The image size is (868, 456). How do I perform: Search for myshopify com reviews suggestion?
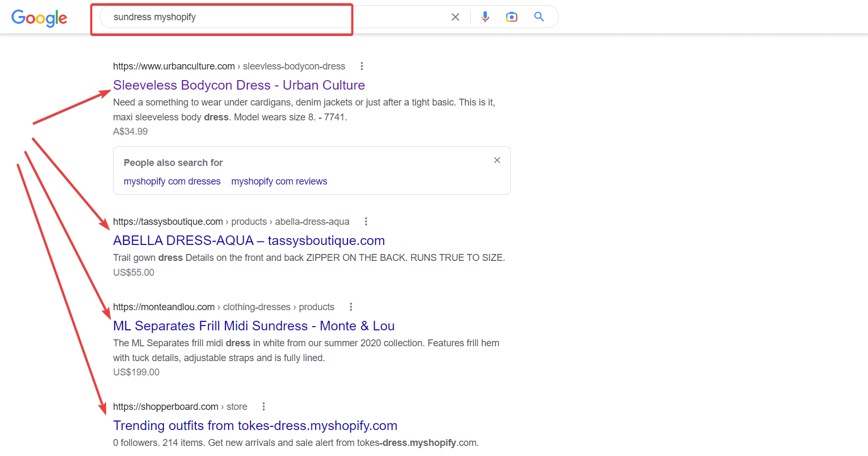click(279, 181)
